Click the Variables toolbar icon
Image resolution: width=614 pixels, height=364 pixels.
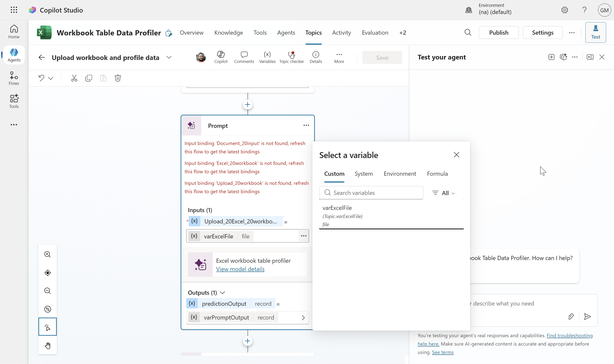pyautogui.click(x=267, y=57)
